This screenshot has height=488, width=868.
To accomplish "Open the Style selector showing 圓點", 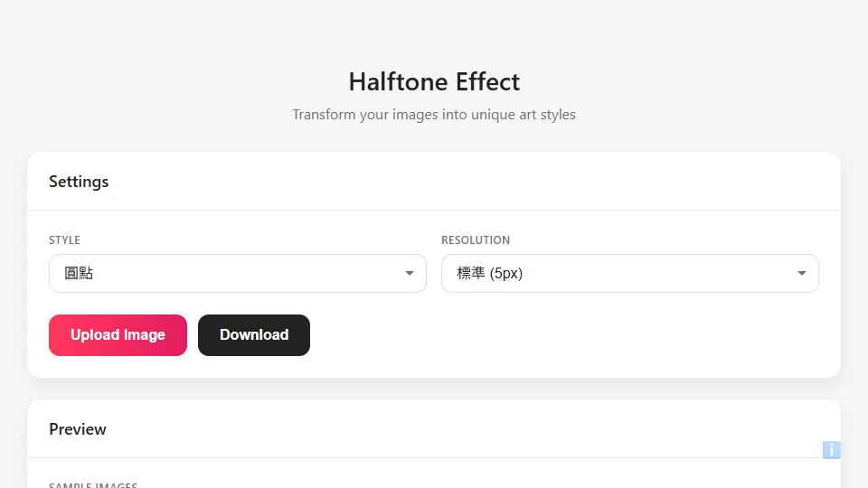I will 238,273.
